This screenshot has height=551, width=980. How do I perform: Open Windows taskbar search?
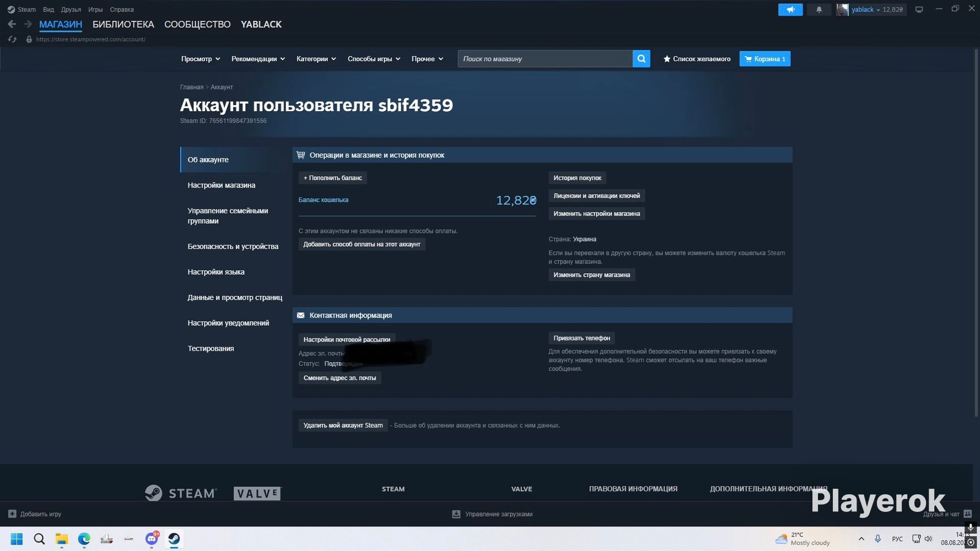click(39, 539)
